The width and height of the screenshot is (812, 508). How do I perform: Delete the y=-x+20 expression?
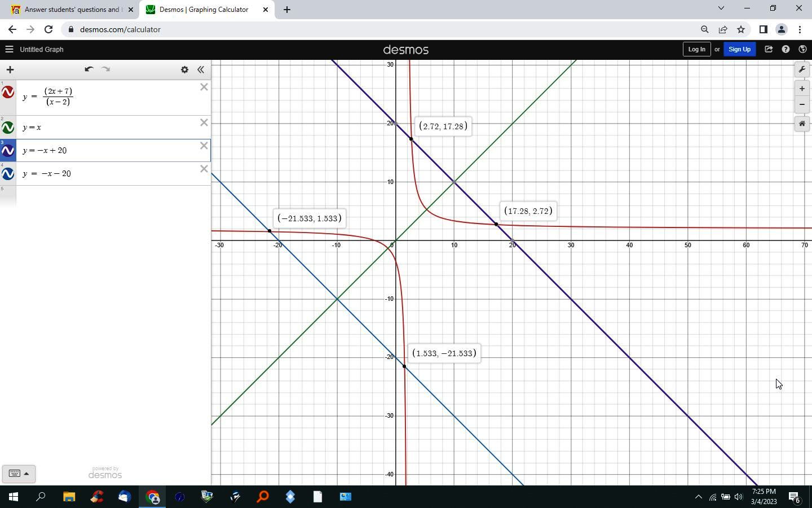pyautogui.click(x=204, y=146)
